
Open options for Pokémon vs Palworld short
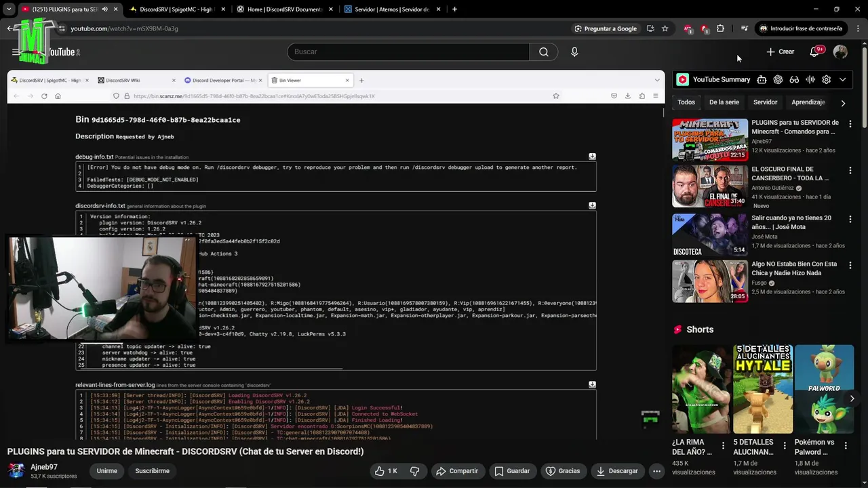click(846, 445)
